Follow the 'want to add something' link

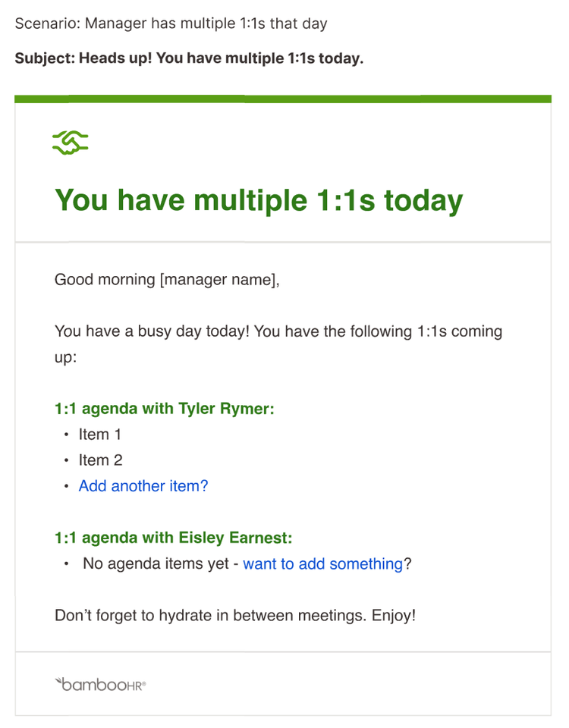tap(323, 563)
